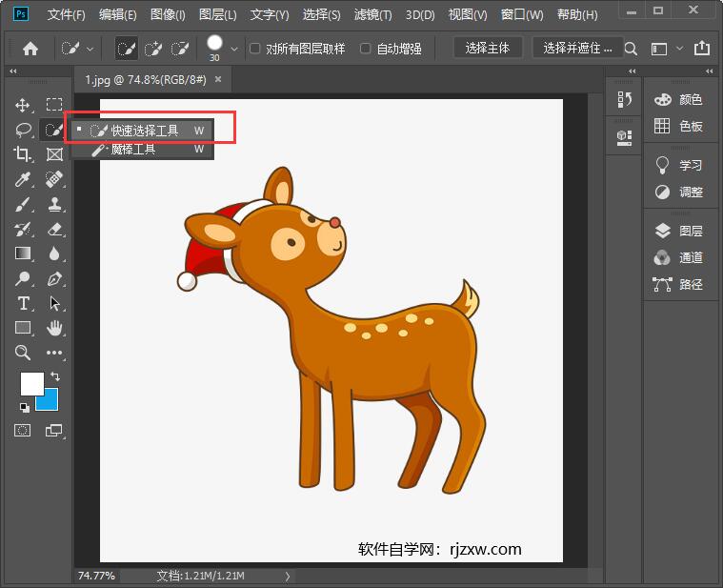Check the 自动增强 option
Screen dimensions: 723x588
click(366, 49)
